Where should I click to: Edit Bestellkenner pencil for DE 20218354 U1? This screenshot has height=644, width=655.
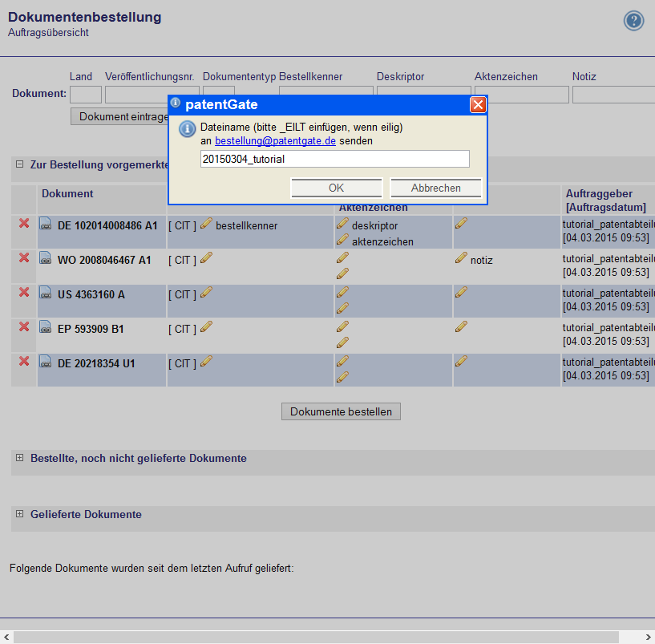pos(206,361)
